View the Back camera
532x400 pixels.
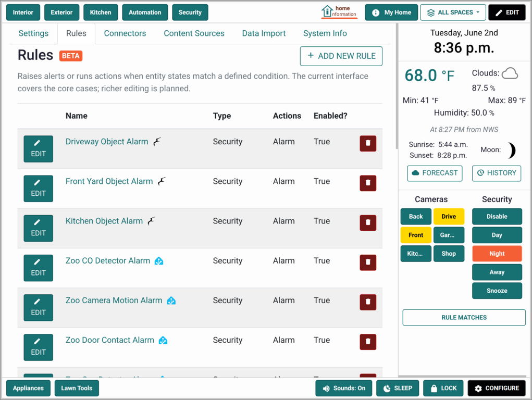tap(416, 217)
